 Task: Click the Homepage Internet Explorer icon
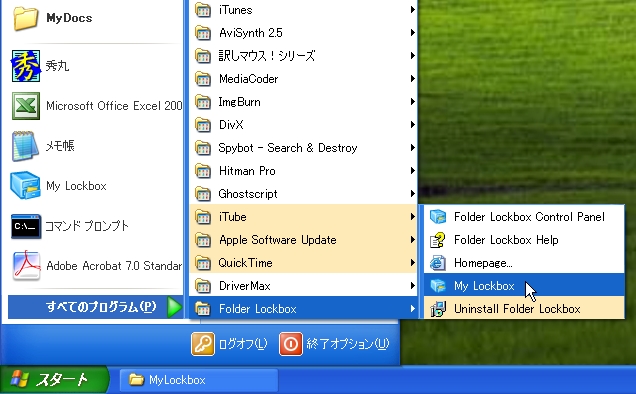point(438,263)
